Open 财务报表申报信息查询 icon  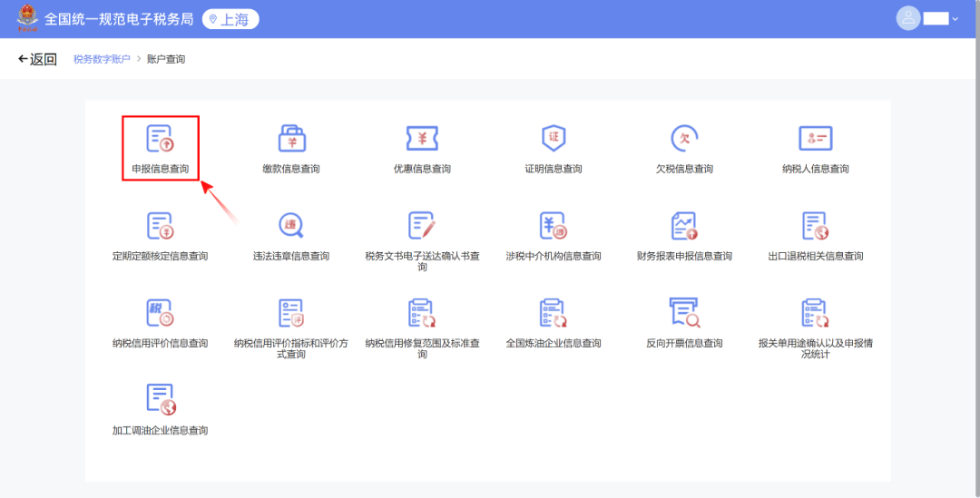684,225
